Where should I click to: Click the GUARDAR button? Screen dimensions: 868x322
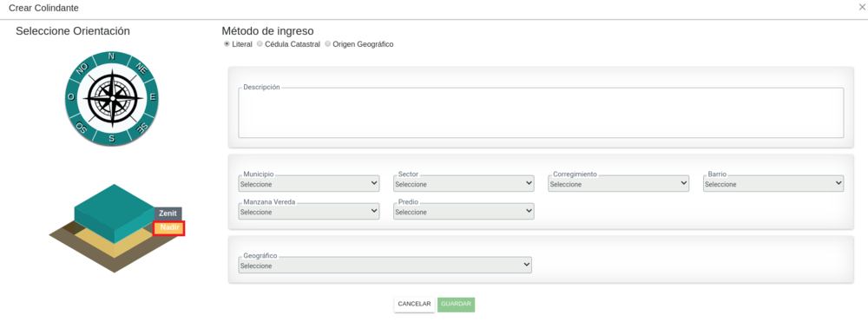[457, 305]
